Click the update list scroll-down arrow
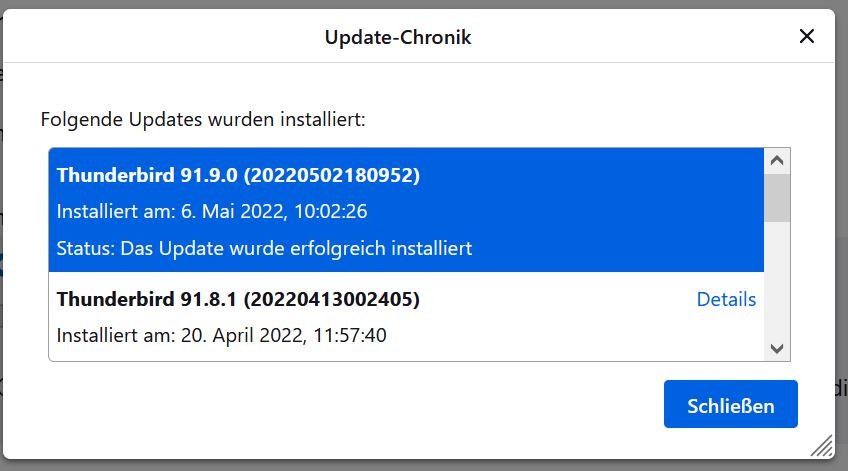This screenshot has width=848, height=471. (777, 348)
